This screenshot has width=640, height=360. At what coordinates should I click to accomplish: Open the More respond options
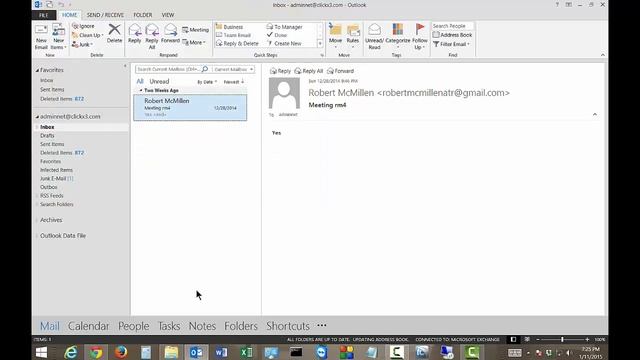[x=194, y=42]
